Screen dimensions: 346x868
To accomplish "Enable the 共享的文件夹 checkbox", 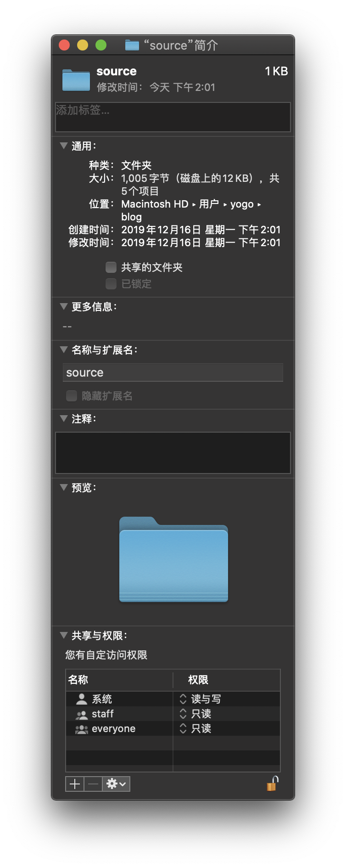I will click(111, 267).
